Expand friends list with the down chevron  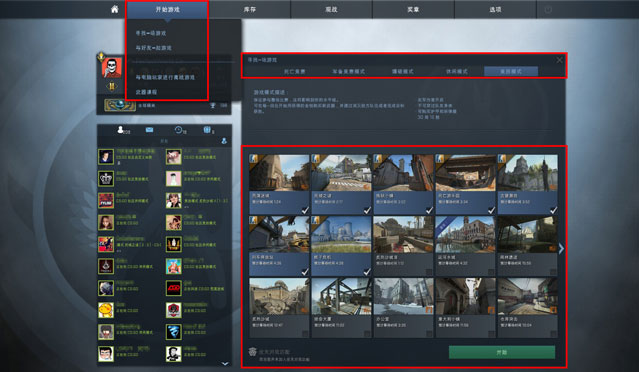[225, 363]
